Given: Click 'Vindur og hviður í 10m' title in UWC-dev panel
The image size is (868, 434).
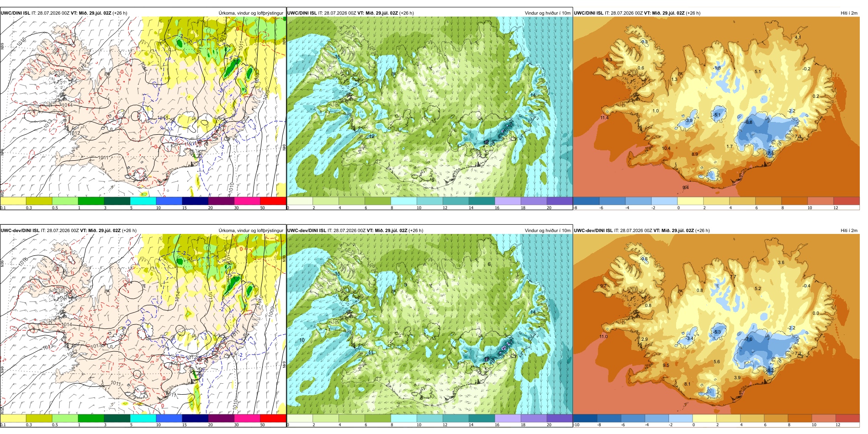Looking at the screenshot, I should coord(547,231).
